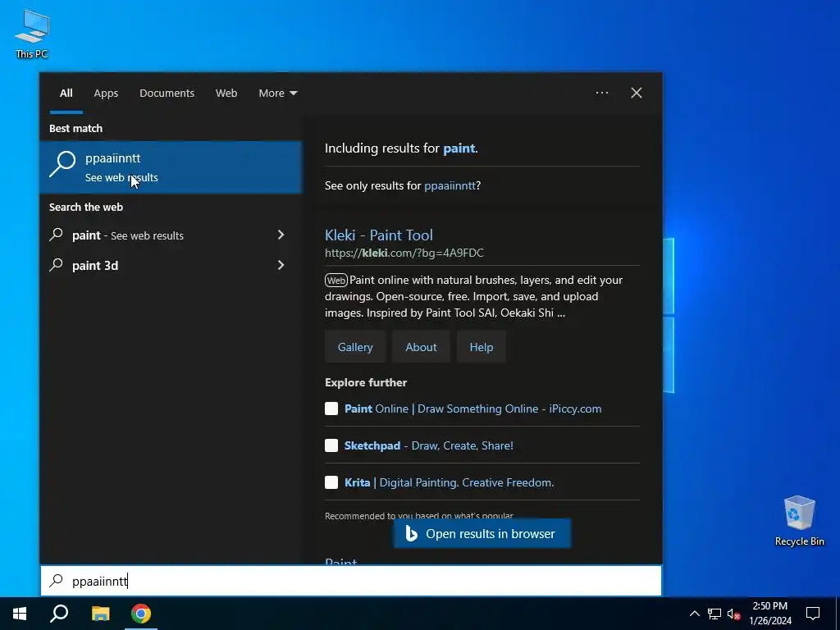The height and width of the screenshot is (630, 840).
Task: Click the Sketchpad result favicon
Action: click(x=331, y=445)
